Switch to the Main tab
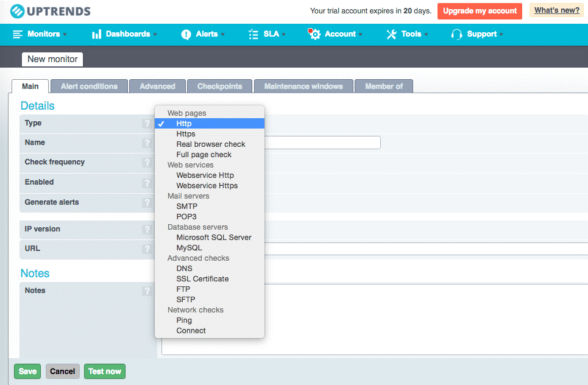The width and height of the screenshot is (588, 385). [30, 87]
